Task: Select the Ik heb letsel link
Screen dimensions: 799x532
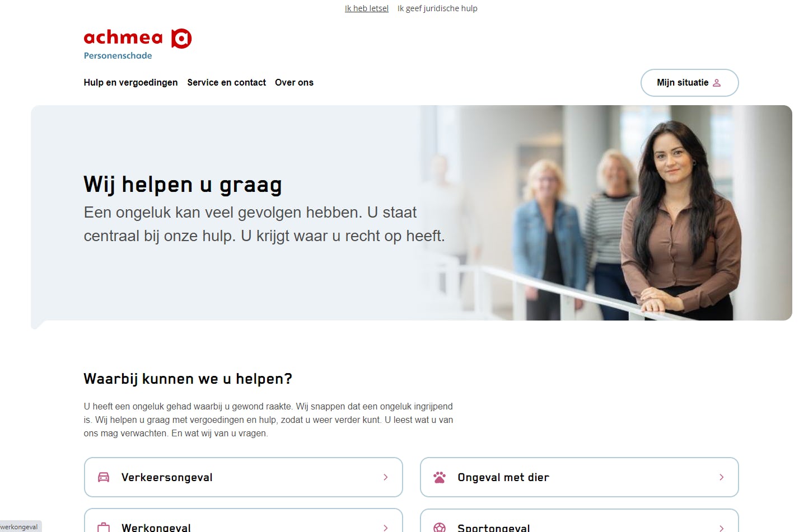Action: tap(366, 8)
